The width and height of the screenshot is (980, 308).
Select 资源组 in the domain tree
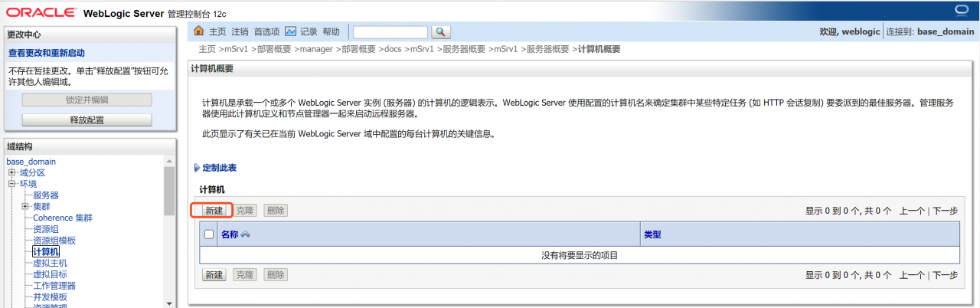point(46,229)
